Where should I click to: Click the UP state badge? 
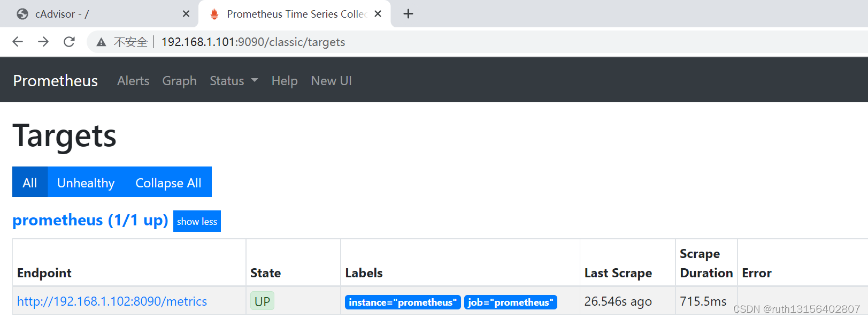pyautogui.click(x=262, y=301)
